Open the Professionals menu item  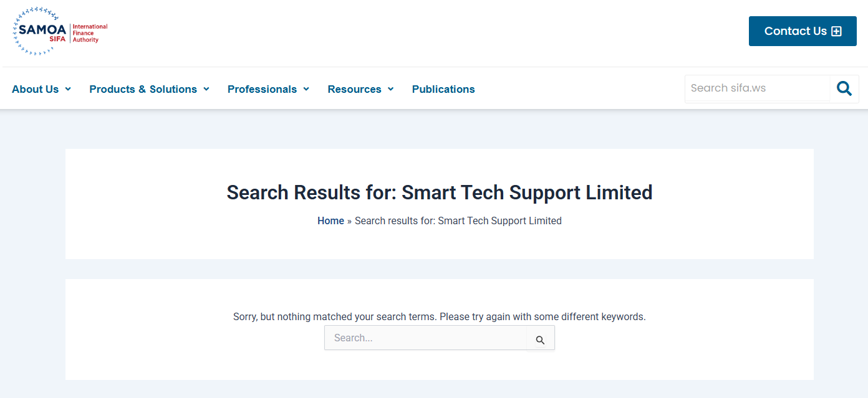[262, 89]
